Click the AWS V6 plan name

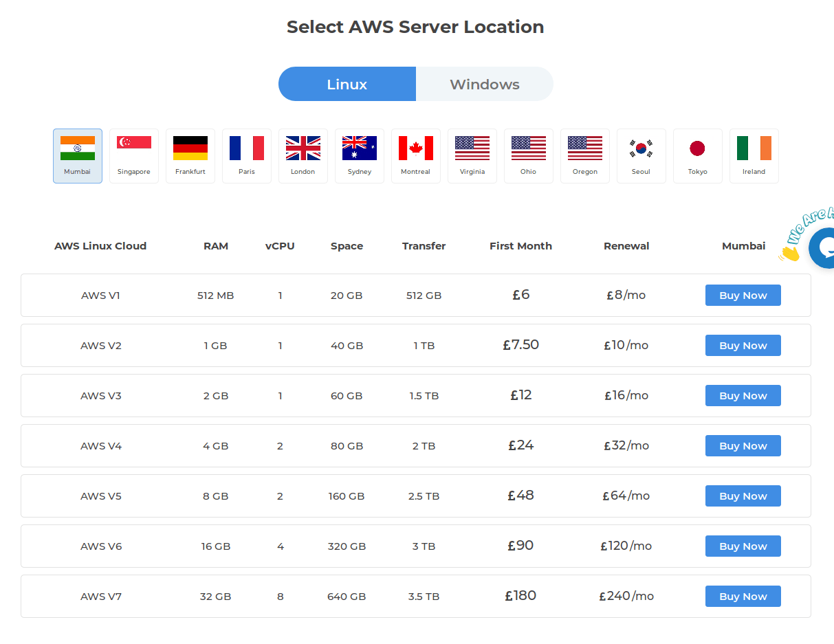[x=100, y=546]
